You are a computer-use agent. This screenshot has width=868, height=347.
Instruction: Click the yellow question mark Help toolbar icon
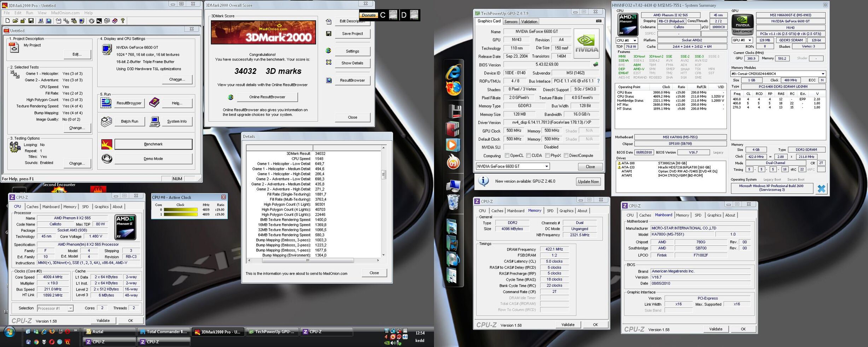123,21
